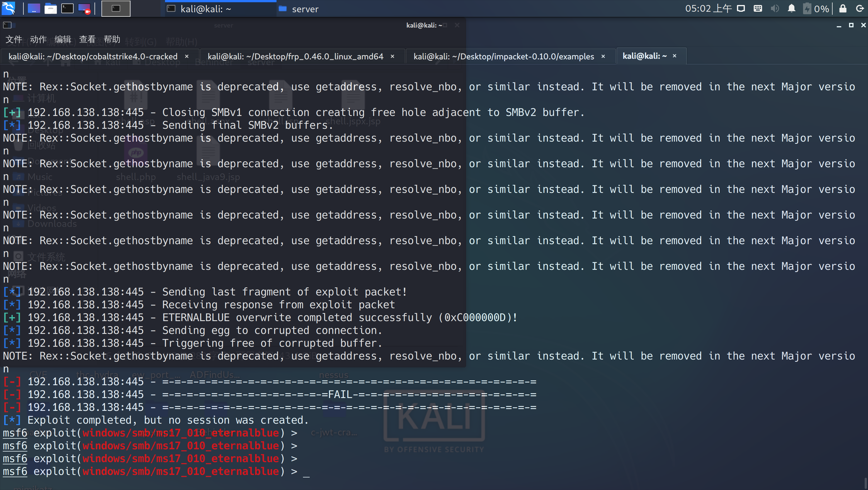Open the 文件 menu

[x=14, y=39]
